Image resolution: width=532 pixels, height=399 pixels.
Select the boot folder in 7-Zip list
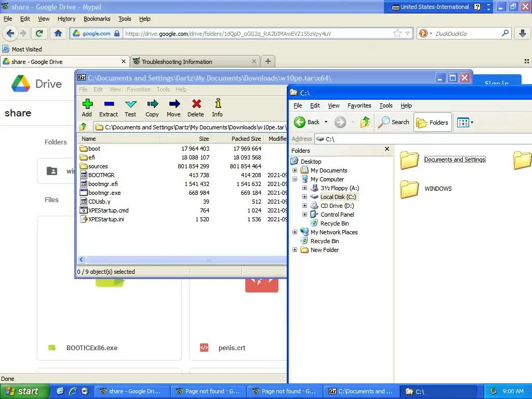(x=90, y=149)
